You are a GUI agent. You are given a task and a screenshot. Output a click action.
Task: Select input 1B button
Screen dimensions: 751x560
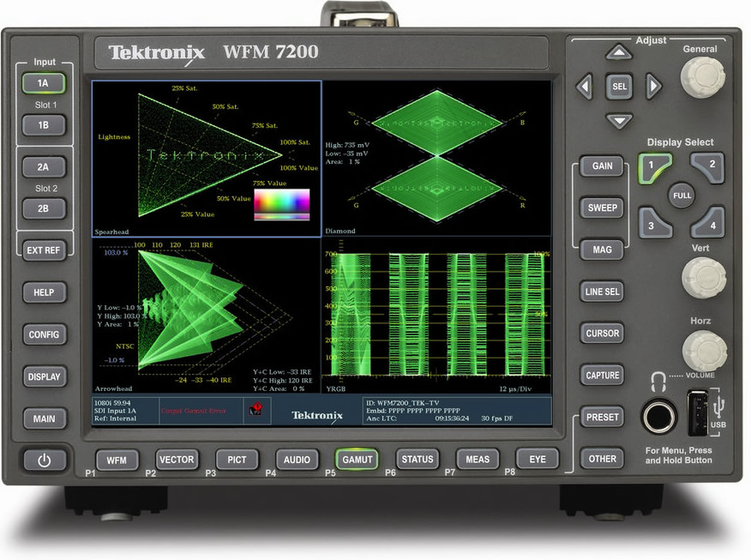(43, 125)
